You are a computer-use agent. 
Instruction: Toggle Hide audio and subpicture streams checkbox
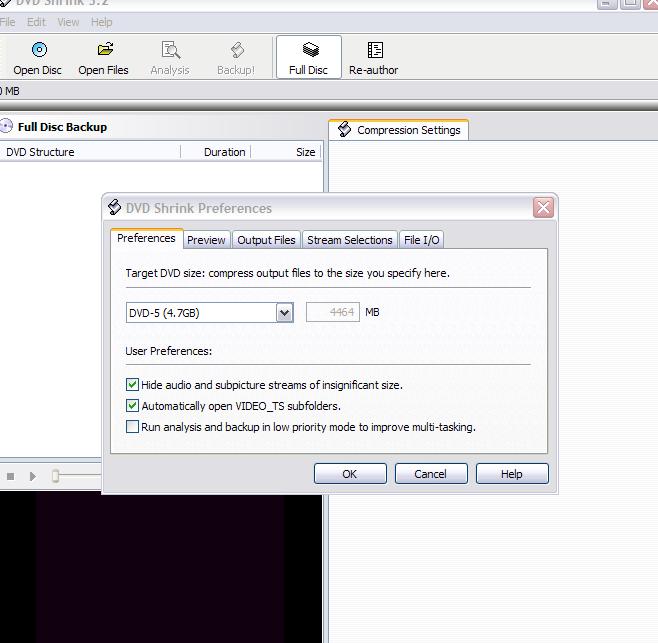132,384
